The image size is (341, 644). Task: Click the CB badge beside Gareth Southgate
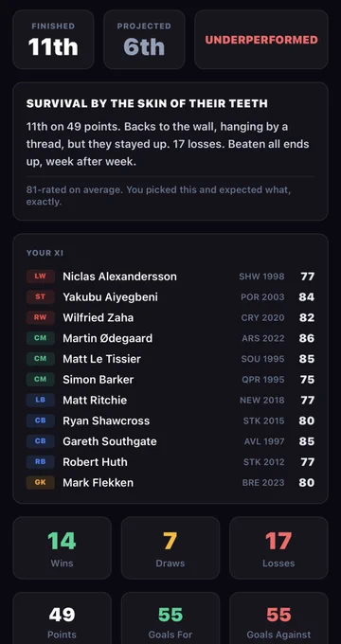41,441
